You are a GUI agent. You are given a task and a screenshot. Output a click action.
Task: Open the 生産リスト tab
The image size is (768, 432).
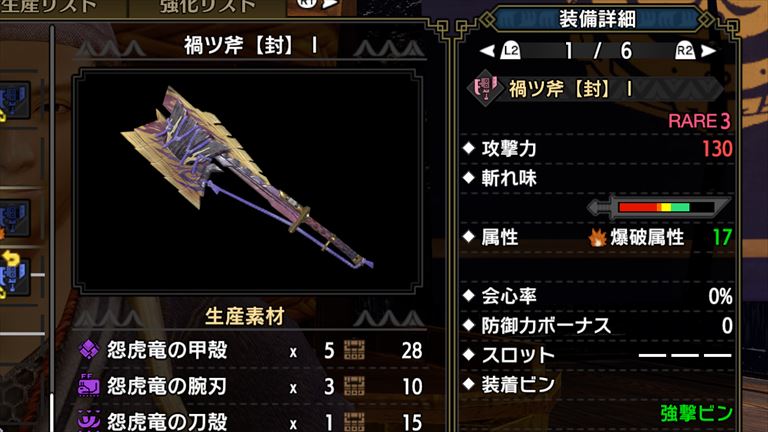49,6
